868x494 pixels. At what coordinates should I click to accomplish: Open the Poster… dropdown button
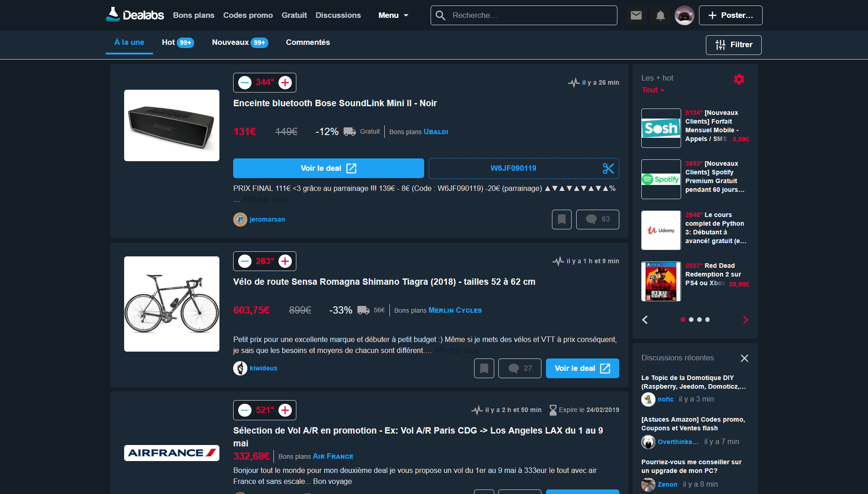pos(731,16)
